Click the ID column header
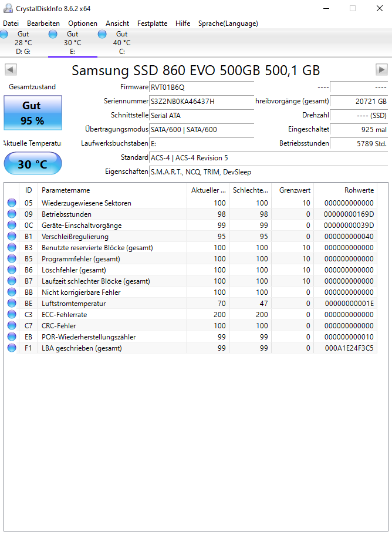 tap(29, 190)
